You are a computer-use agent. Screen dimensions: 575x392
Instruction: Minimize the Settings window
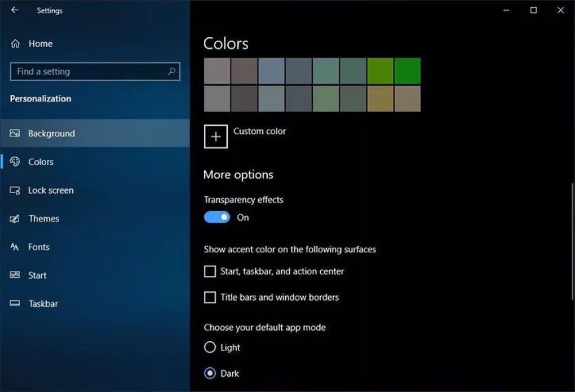pos(506,10)
